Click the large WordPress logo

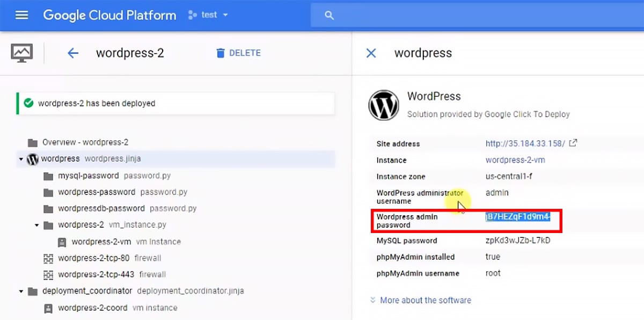[383, 105]
